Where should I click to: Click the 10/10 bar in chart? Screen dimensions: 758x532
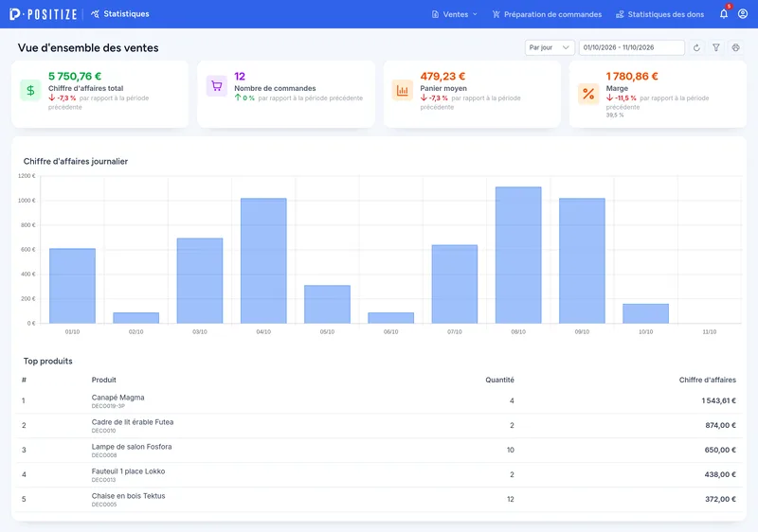click(x=646, y=313)
